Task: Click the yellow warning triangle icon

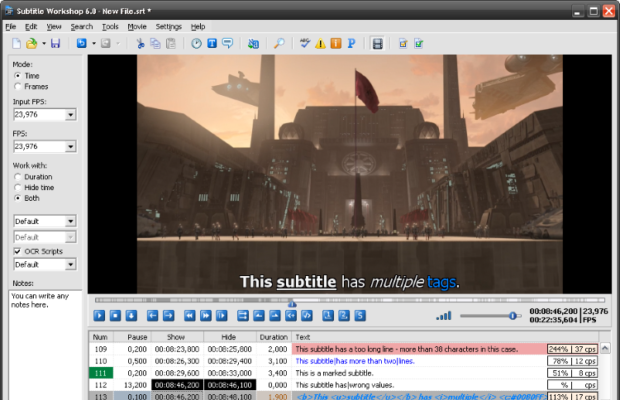Action: pos(320,43)
